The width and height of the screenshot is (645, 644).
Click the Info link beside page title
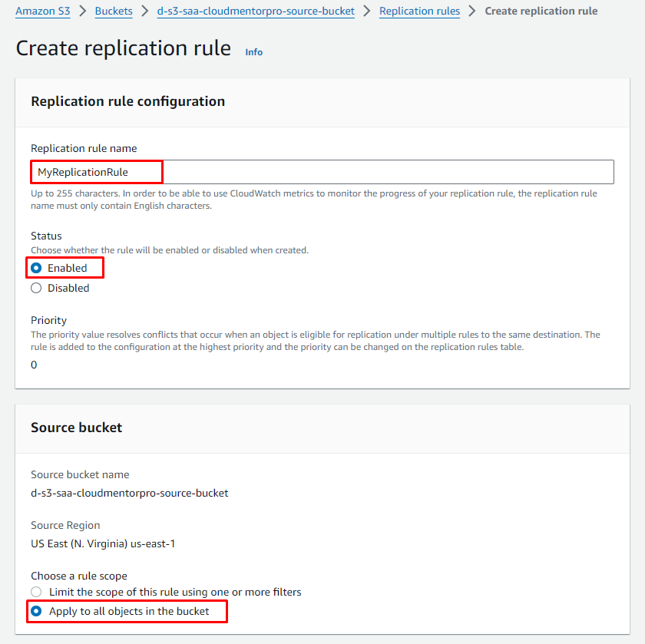click(253, 52)
